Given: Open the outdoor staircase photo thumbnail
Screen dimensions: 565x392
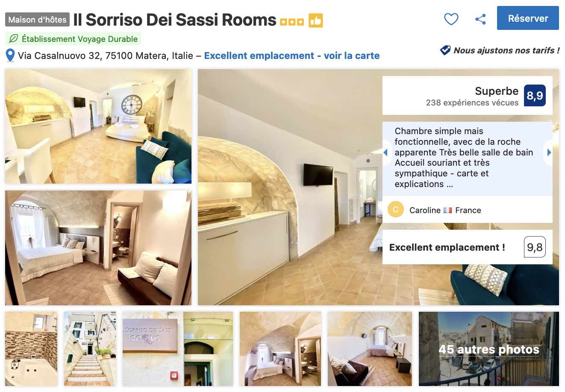Looking at the screenshot, I should click(x=90, y=349).
